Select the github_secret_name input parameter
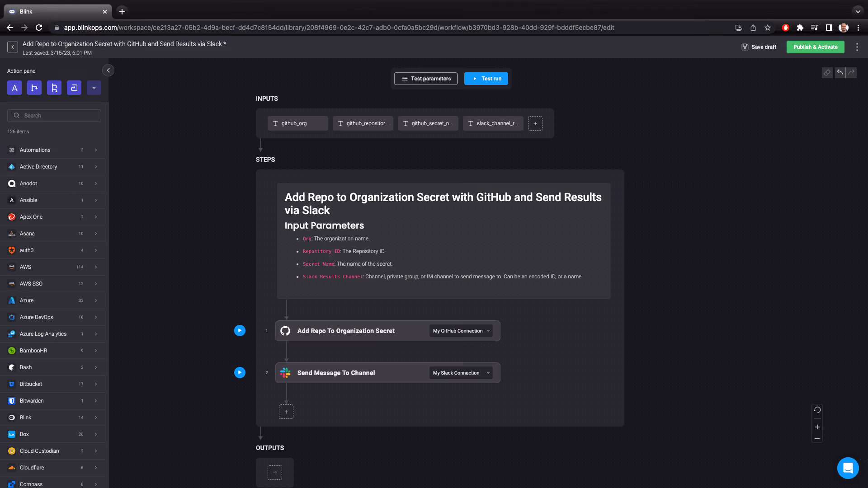 428,123
